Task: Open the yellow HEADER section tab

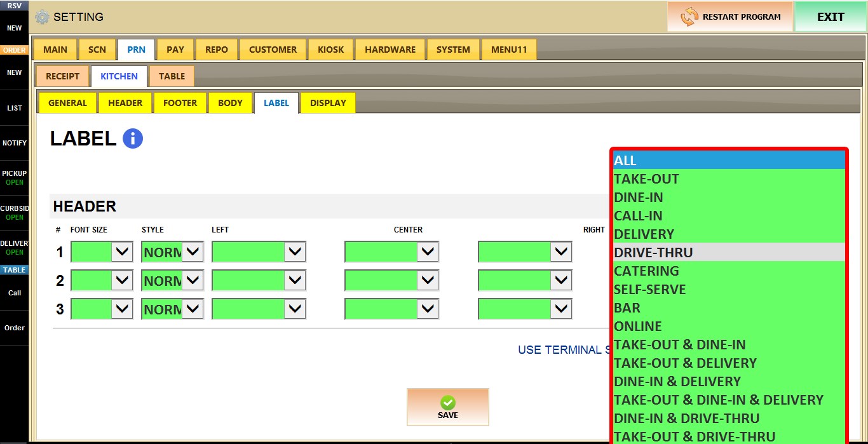Action: 125,103
